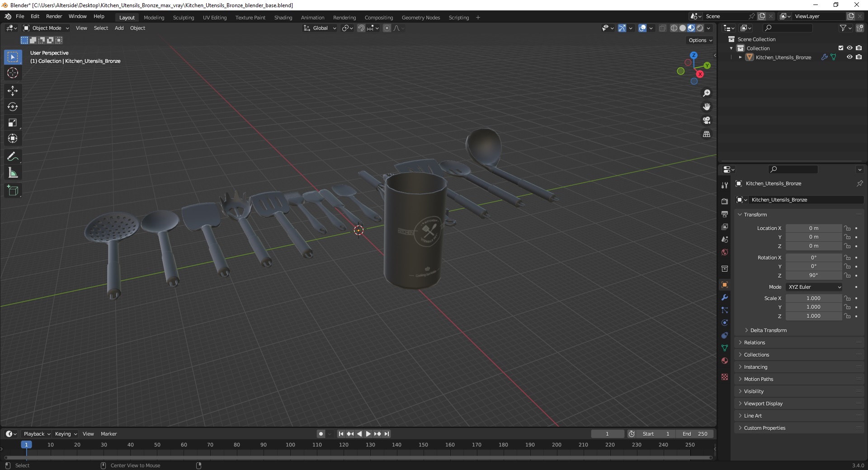Screen dimensions: 868x470
Task: Select the Select Box tool
Action: coord(13,57)
